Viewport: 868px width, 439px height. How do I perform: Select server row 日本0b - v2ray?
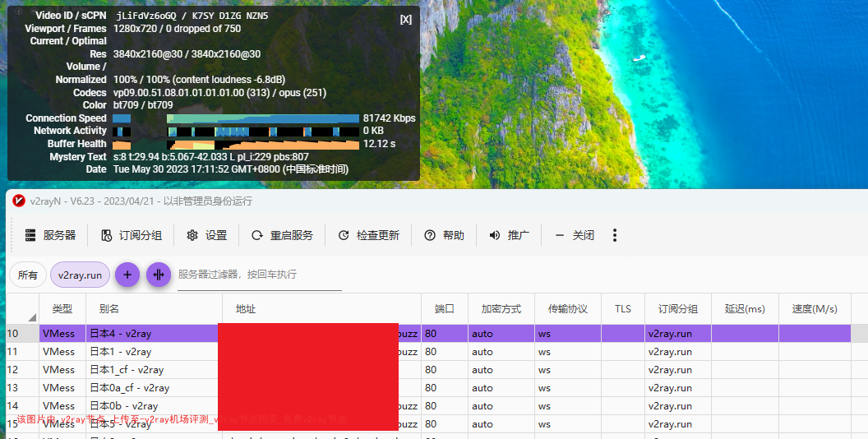pyautogui.click(x=428, y=406)
